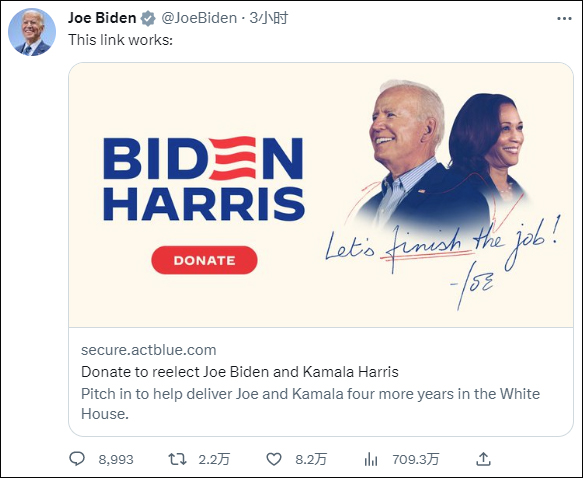Click the 2.2万 retweet count
Screen dimensions: 583x478
tap(214, 460)
